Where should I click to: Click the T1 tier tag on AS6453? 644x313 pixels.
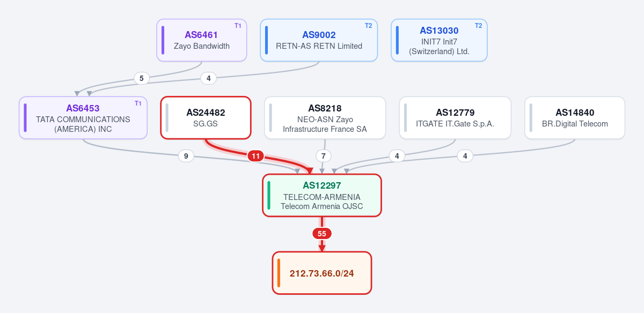click(138, 103)
